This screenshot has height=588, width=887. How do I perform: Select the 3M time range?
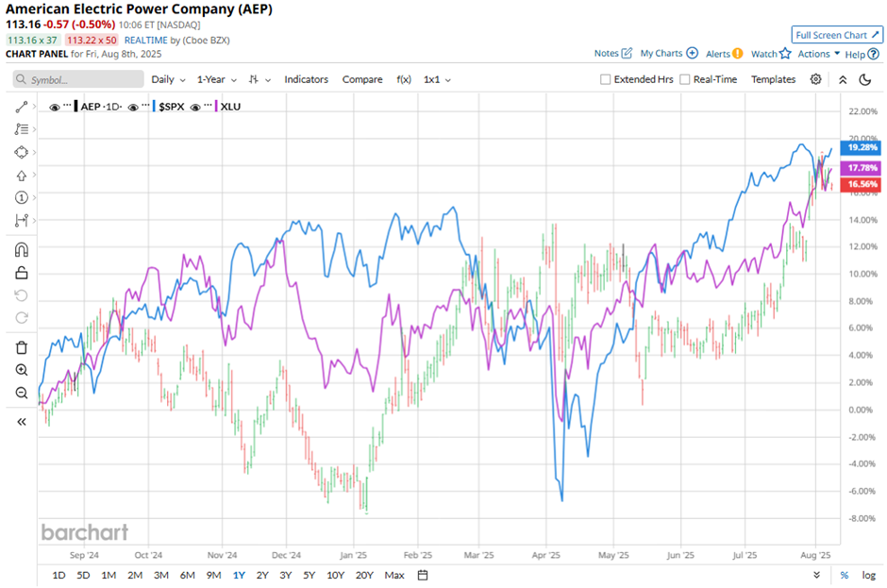(x=161, y=575)
